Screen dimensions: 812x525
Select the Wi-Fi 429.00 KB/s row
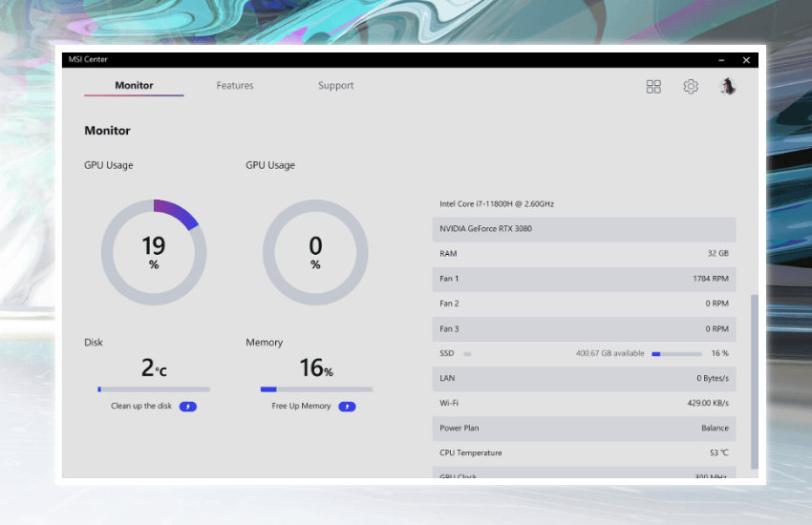[x=584, y=403]
